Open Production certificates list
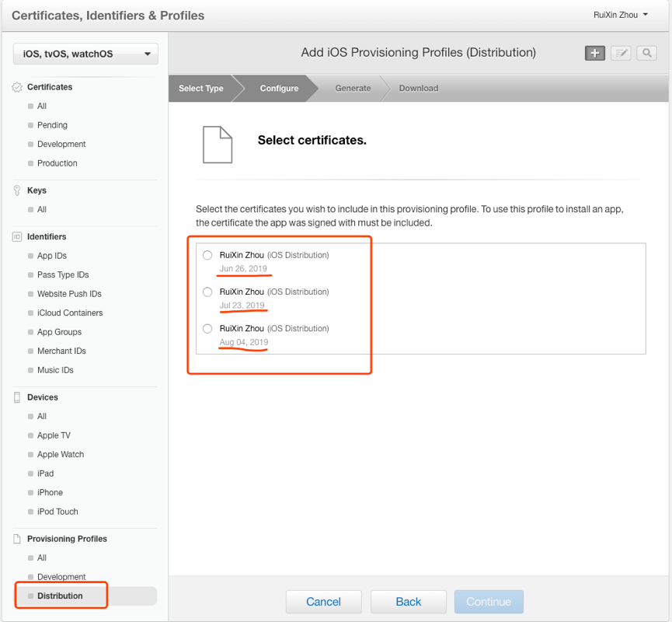The image size is (672, 622). point(57,163)
